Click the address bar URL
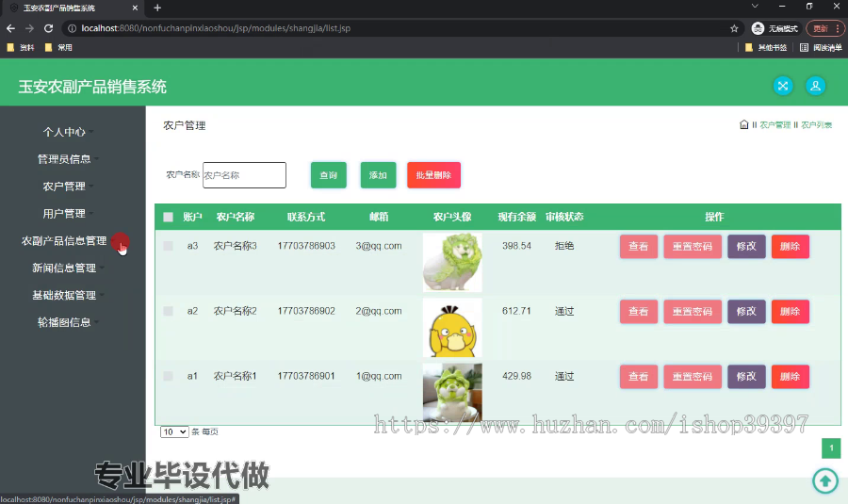848x504 pixels. [x=216, y=28]
